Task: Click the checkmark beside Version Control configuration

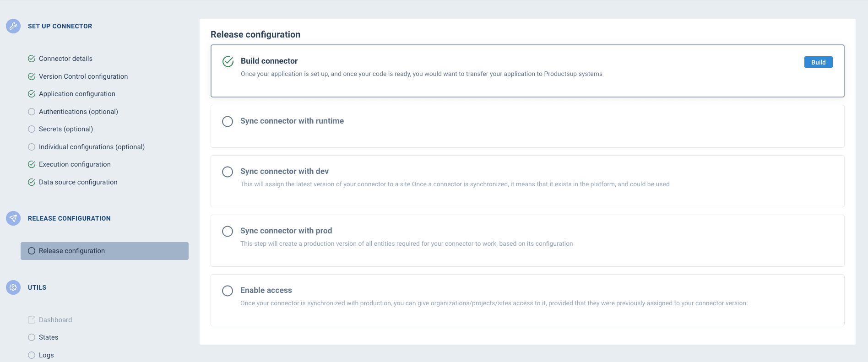Action: (32, 76)
